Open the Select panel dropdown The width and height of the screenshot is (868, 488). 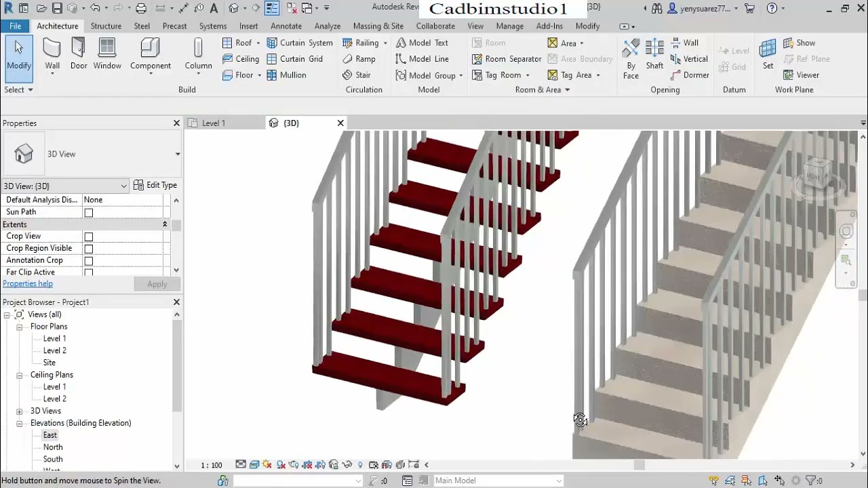pyautogui.click(x=18, y=89)
